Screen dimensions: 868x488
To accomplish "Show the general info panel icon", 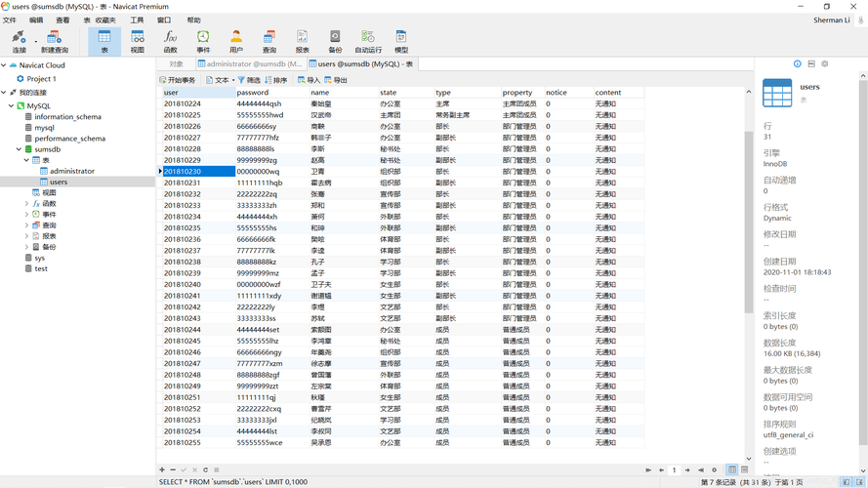I will click(x=797, y=64).
